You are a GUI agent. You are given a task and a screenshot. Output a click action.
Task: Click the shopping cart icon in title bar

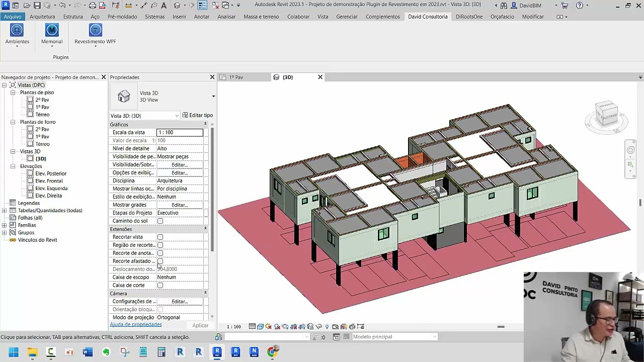(565, 5)
